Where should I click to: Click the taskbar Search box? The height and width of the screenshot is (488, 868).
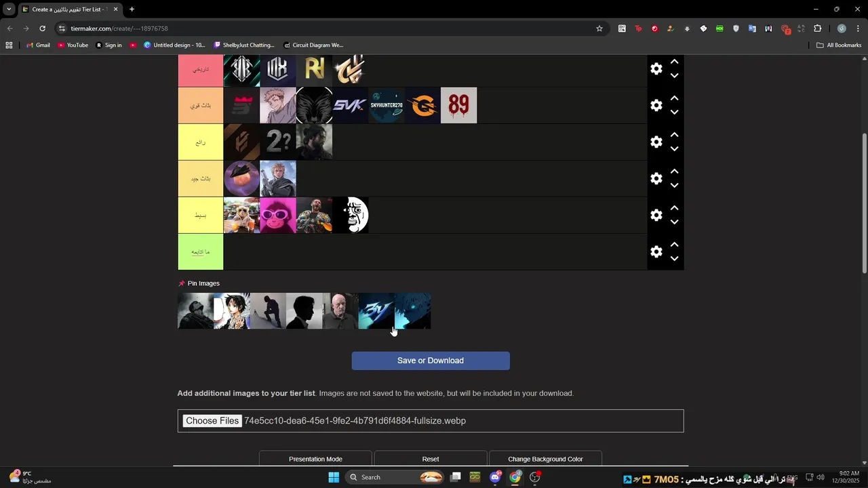(395, 477)
